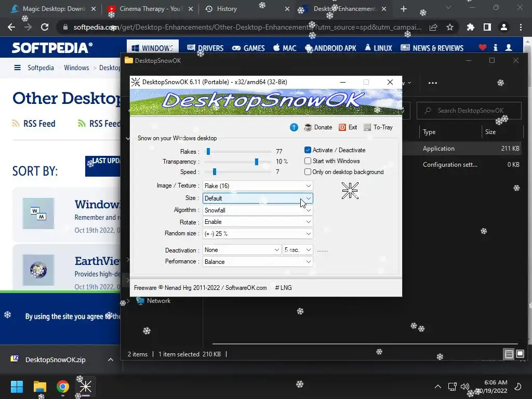The image size is (532, 399).
Task: Open File Explorer from the taskbar
Action: coord(39,387)
